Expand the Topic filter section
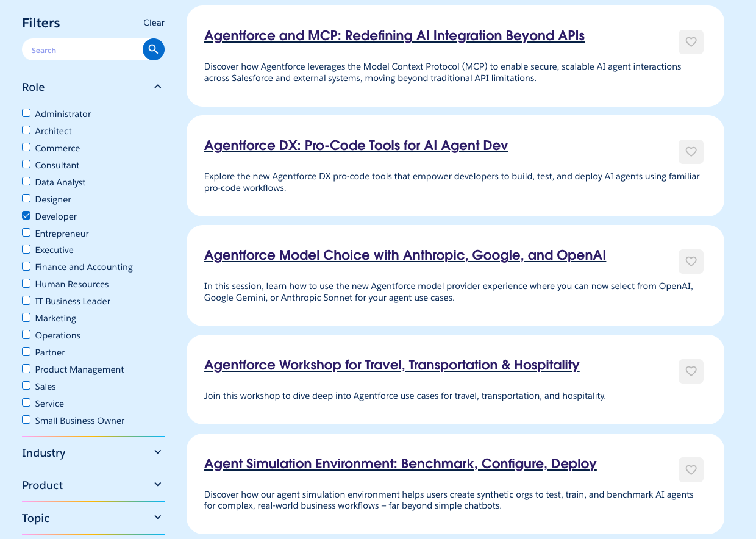The height and width of the screenshot is (539, 756). click(93, 518)
